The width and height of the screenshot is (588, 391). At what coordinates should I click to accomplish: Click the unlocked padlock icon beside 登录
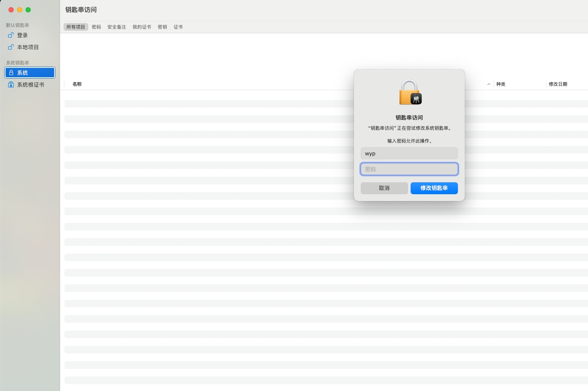click(x=11, y=35)
